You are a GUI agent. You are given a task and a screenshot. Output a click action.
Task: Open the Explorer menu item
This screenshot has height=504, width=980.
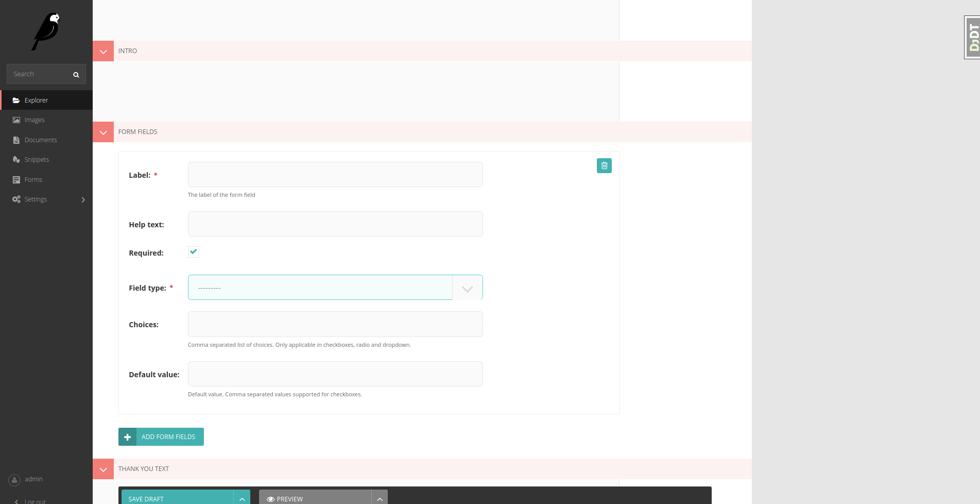46,100
